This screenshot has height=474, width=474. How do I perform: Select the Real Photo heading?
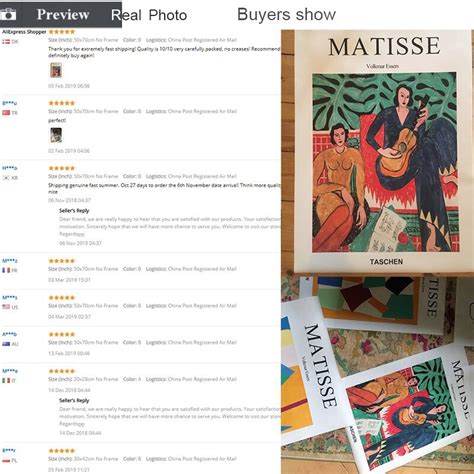(149, 15)
